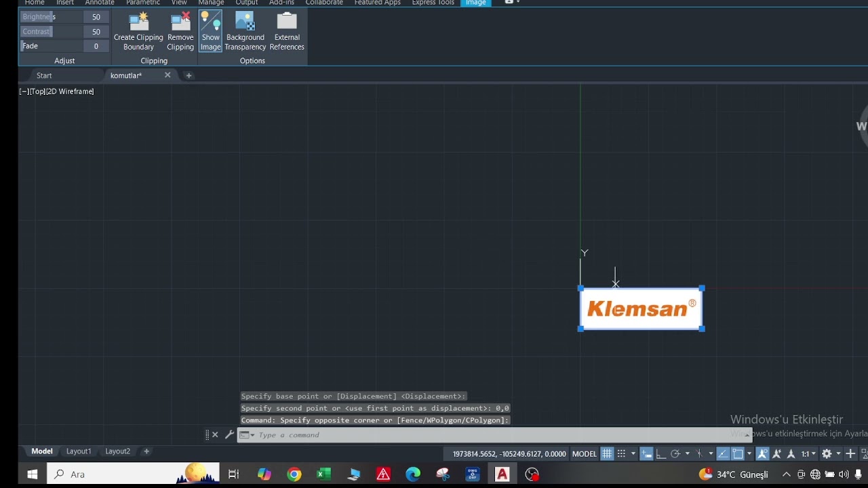The image size is (868, 488).
Task: Open the snap mode settings dropdown
Action: [x=633, y=454]
